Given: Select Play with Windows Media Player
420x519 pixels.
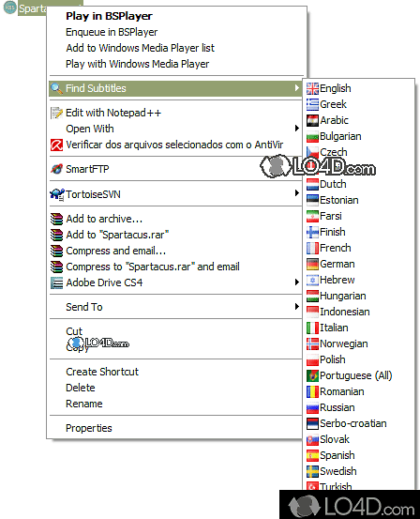Looking at the screenshot, I should (137, 64).
